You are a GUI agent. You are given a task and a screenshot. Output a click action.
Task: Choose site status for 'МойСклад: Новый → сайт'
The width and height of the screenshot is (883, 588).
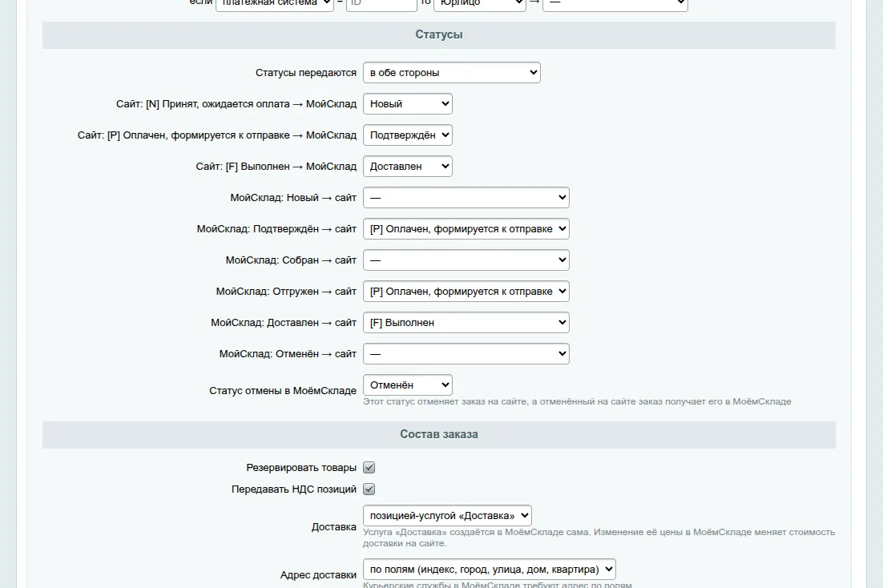pyautogui.click(x=466, y=198)
